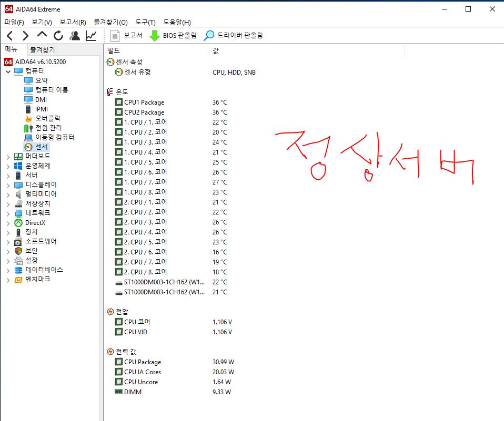Expand the 네트워크 tree node
Viewport: 504px width, 421px height.
[x=8, y=213]
